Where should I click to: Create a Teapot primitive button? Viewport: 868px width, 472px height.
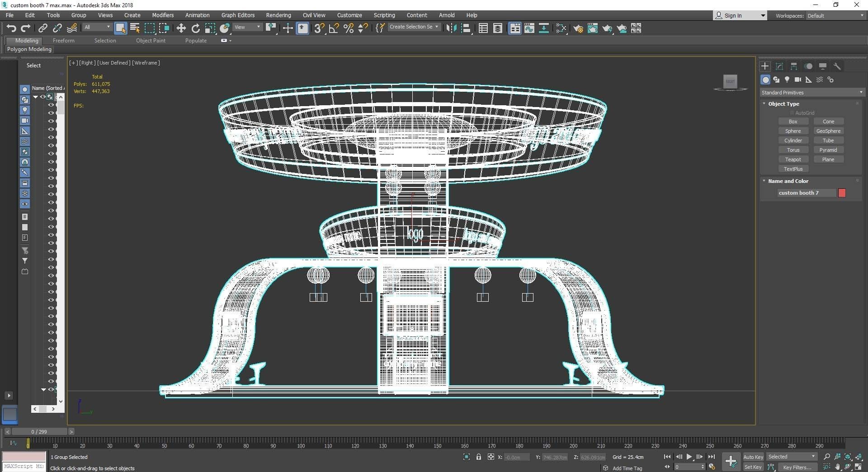pyautogui.click(x=793, y=159)
